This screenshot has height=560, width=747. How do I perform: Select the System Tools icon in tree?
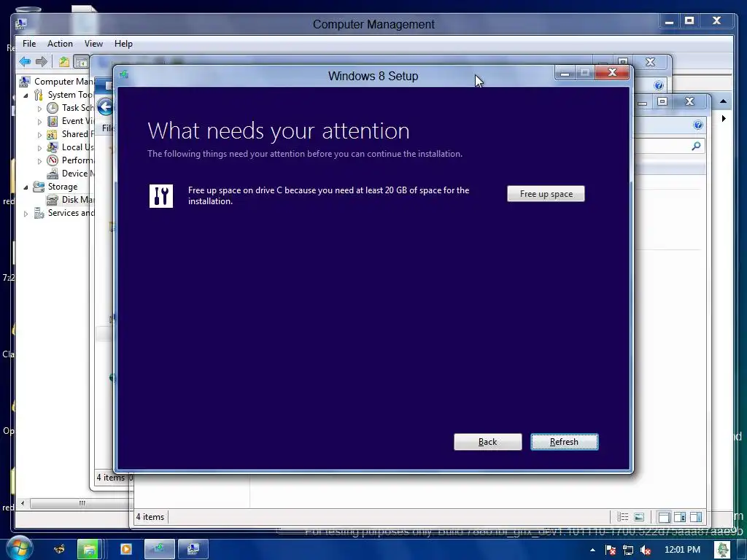39,95
